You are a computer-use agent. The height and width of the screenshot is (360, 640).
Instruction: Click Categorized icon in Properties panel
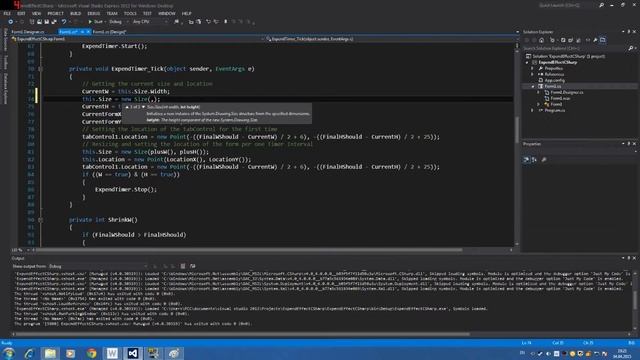tap(527, 160)
